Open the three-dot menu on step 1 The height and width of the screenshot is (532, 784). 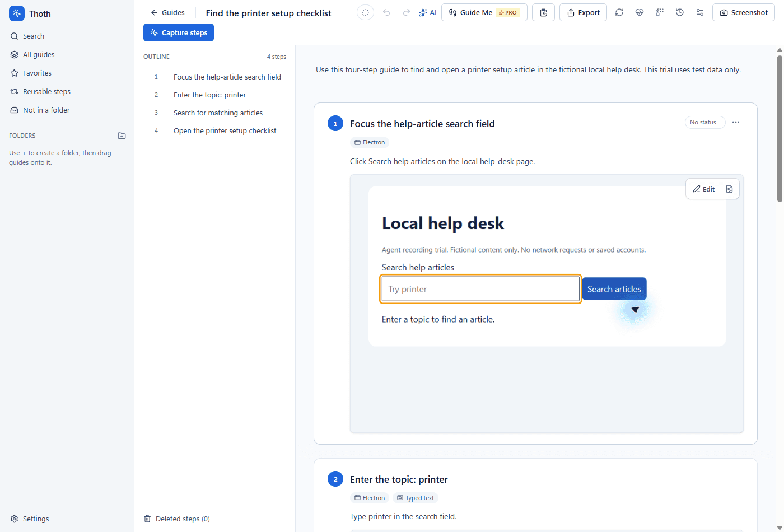pos(736,122)
